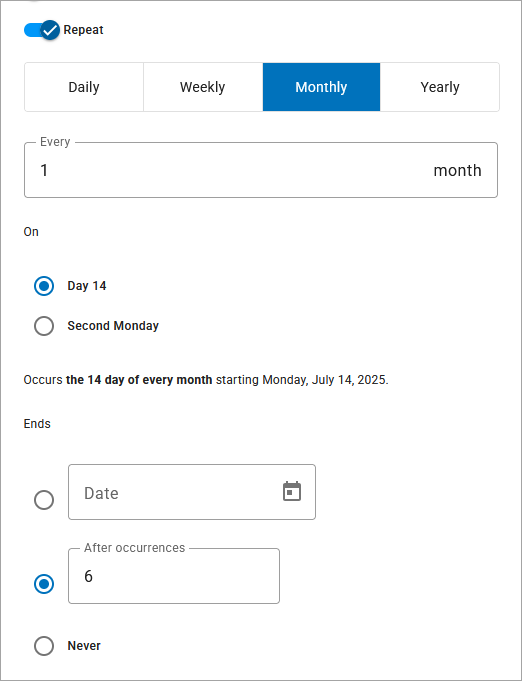
Task: Select the Day 14 radio button
Action: pos(44,286)
